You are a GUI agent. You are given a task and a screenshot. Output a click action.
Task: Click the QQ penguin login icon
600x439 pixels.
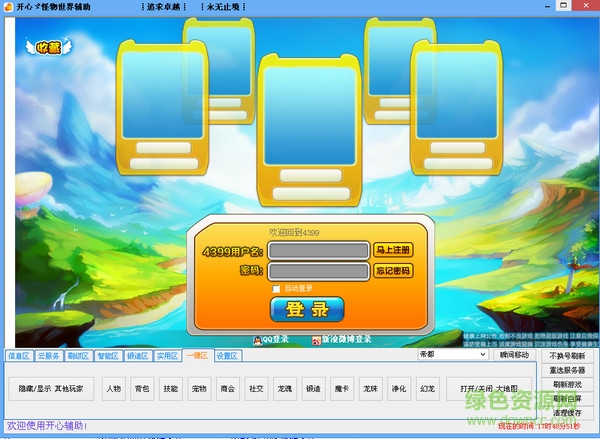(258, 340)
